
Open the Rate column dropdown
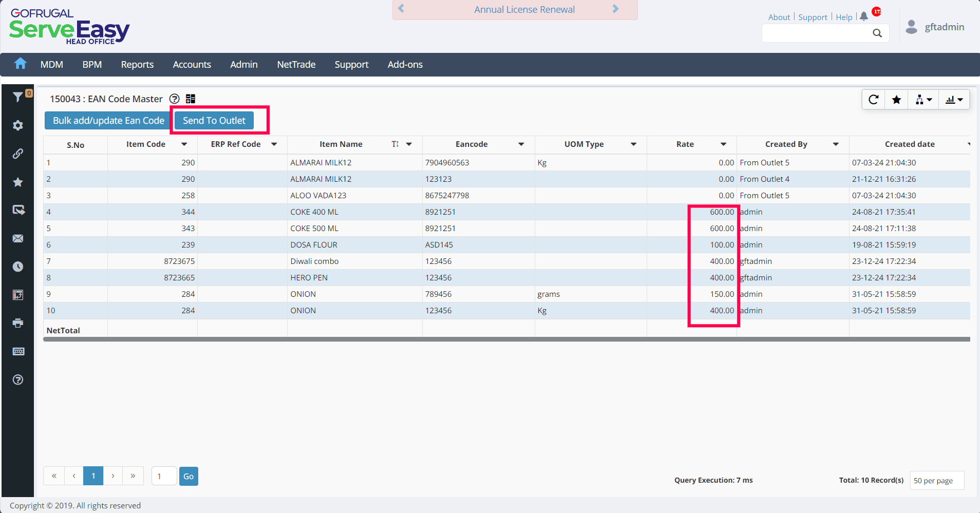(724, 144)
